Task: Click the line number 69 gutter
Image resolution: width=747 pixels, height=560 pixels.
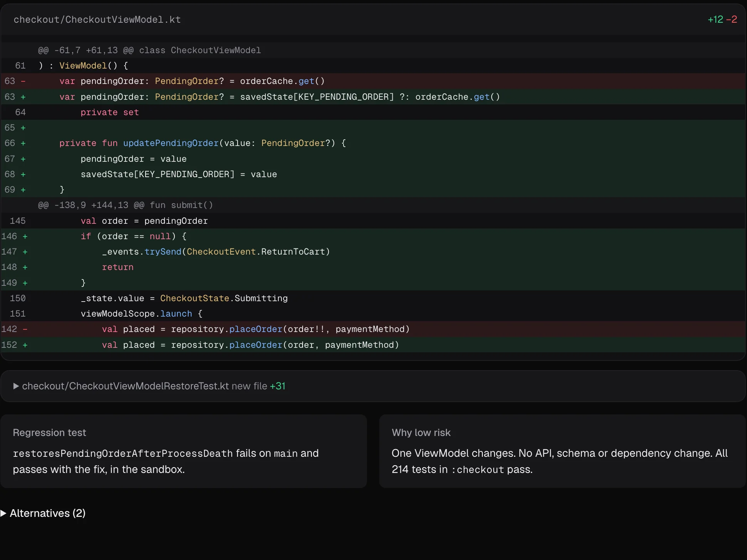Action: point(10,189)
